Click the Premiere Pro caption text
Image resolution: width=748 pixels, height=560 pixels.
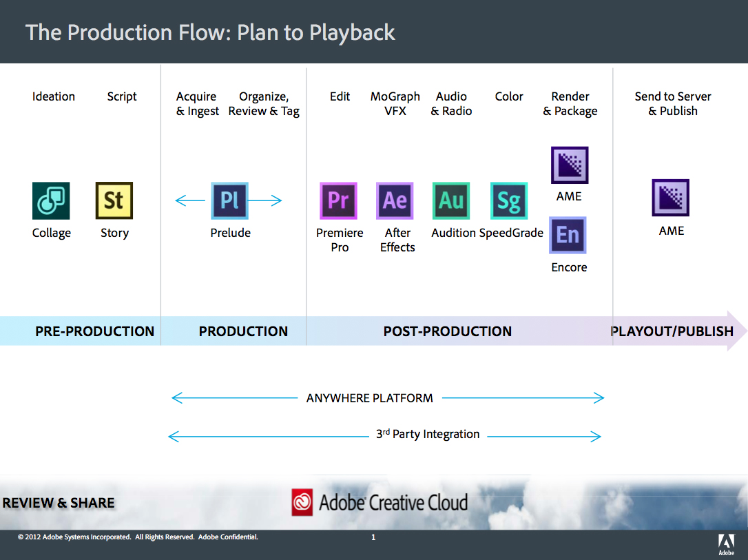pos(340,240)
